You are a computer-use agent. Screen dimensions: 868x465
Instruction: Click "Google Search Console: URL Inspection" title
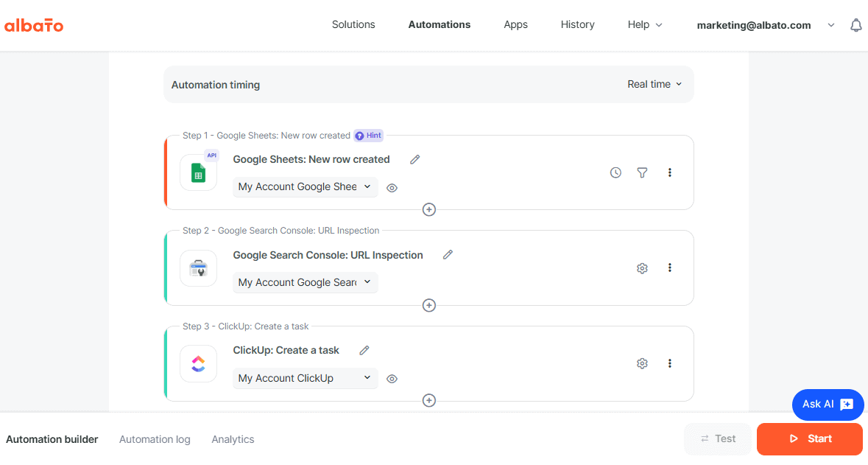(328, 255)
